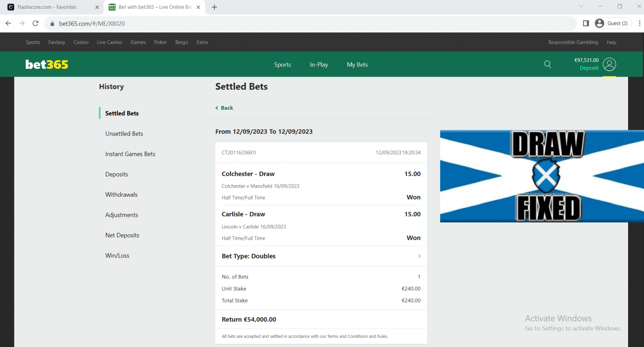Viewport: 644px width, 347px height.
Task: Close the Bet with bet365 tab
Action: [x=198, y=7]
